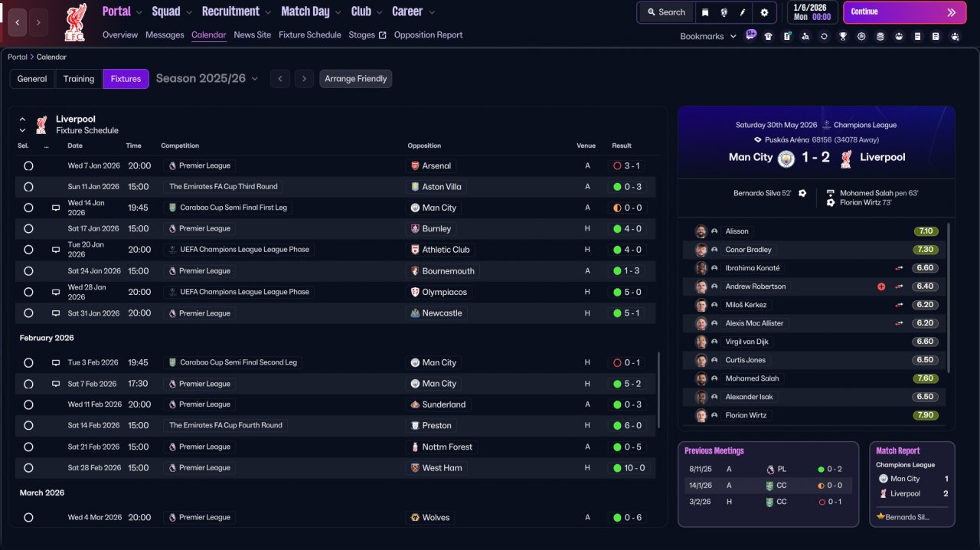Screen dimensions: 980x550
Task: Click the Carabao Cup icon on 14/1/26 meeting
Action: 769,486
